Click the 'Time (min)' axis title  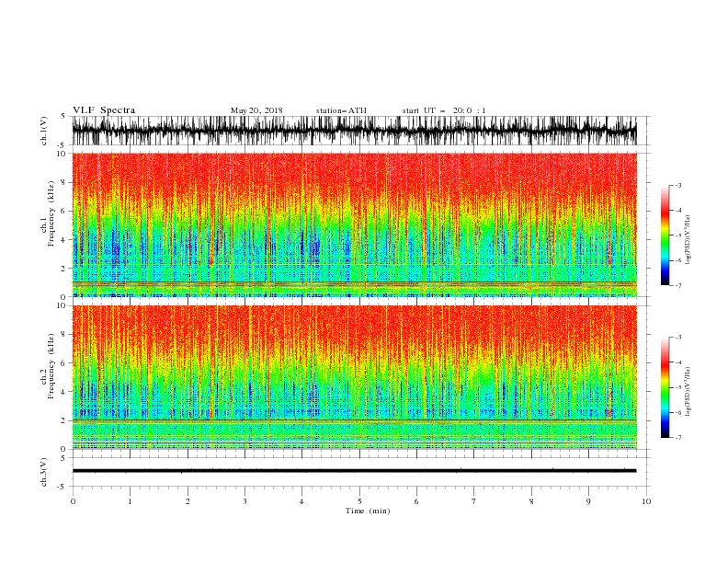(368, 511)
